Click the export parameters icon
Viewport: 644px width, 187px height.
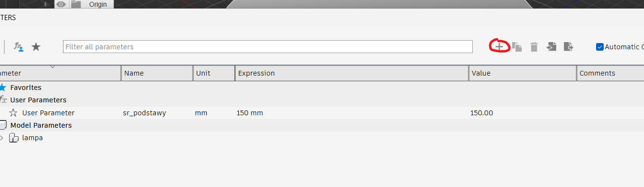coord(569,46)
